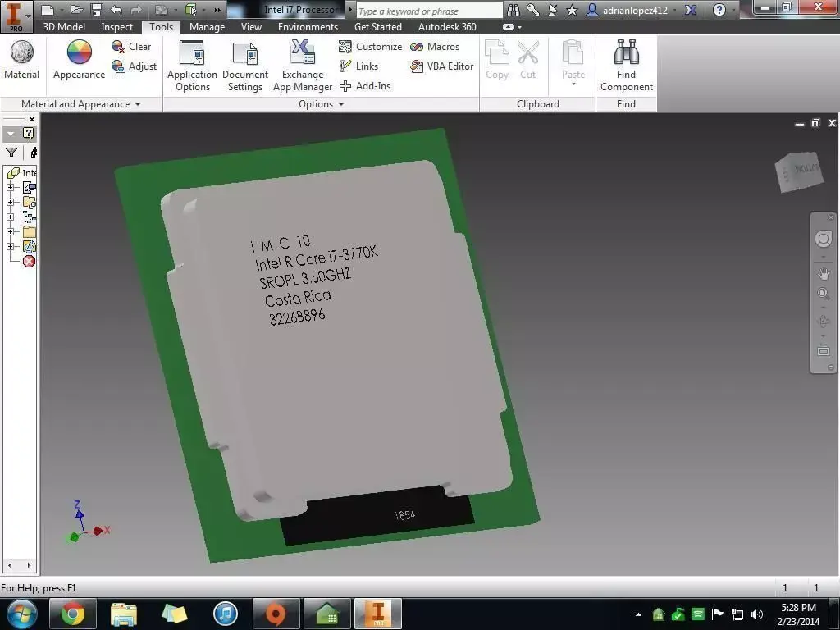Screen dimensions: 840x630
Task: Click the Look At tool on the nav bar
Action: pos(824,351)
